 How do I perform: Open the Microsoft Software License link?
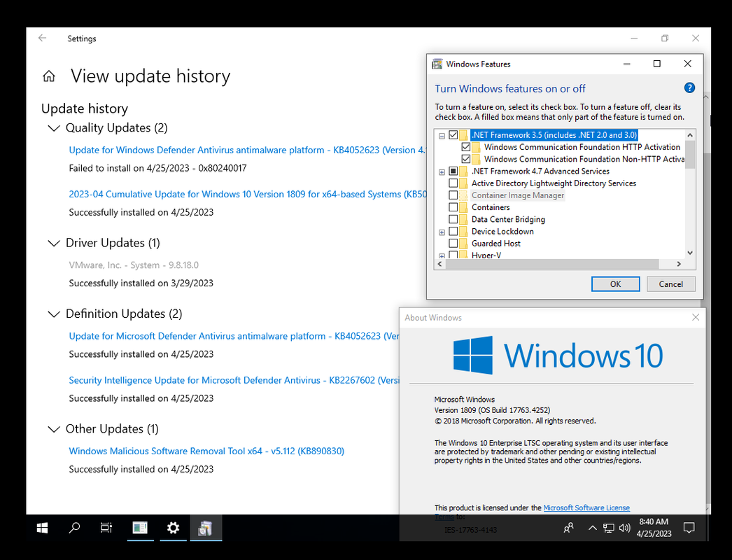pos(586,507)
